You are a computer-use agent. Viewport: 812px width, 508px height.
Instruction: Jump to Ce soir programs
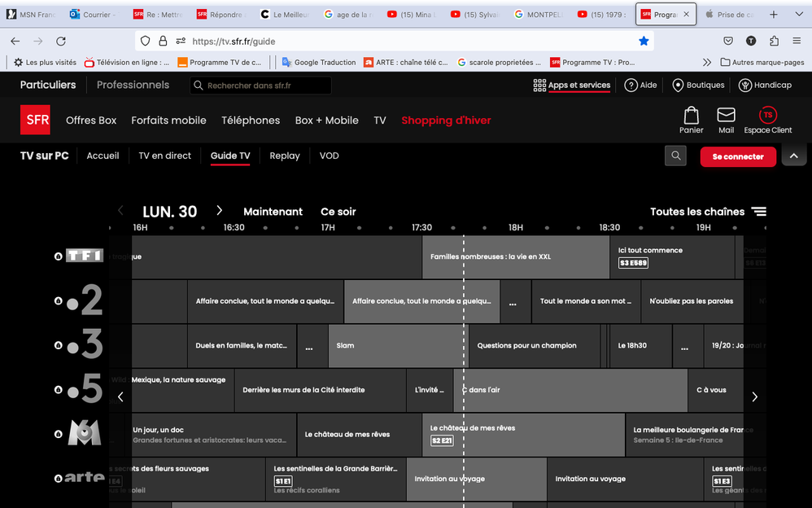pos(338,212)
